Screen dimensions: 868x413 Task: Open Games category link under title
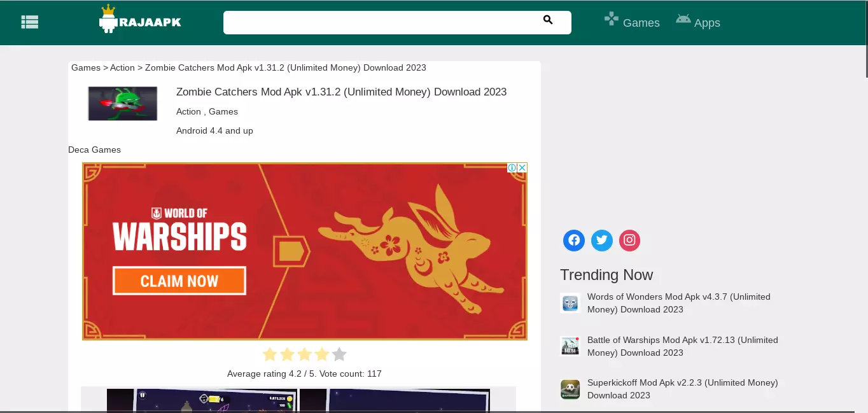223,111
